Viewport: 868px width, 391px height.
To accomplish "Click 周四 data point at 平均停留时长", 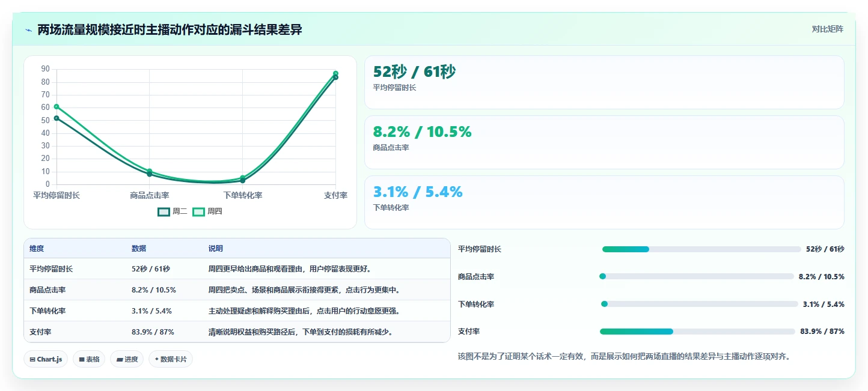I will pyautogui.click(x=57, y=107).
